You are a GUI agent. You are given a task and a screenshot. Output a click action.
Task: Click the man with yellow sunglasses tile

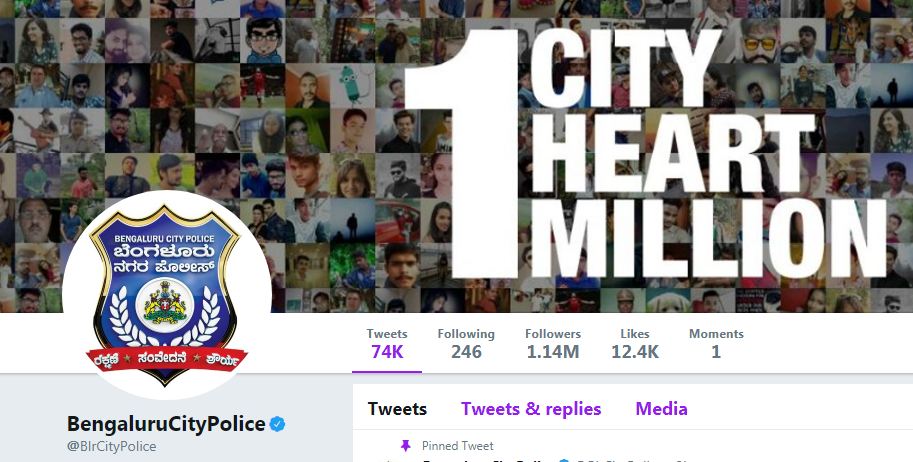click(759, 40)
